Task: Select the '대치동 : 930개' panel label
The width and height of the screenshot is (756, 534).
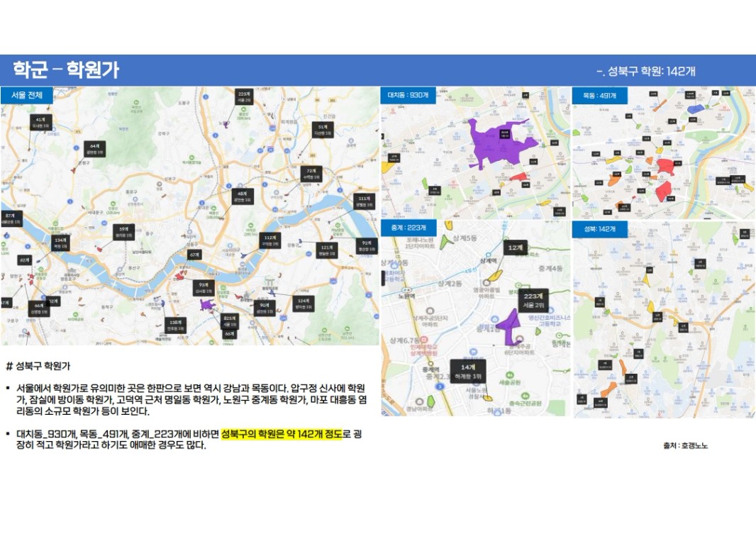Action: tap(408, 95)
